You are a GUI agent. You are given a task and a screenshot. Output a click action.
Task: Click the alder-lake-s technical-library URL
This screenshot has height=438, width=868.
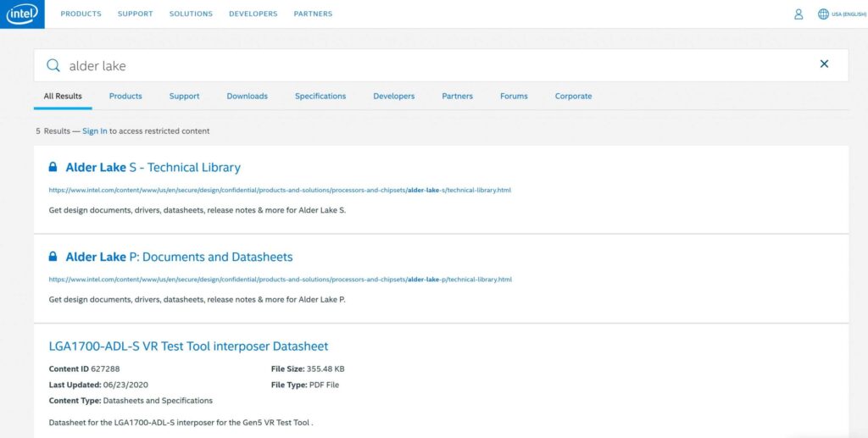(280, 191)
